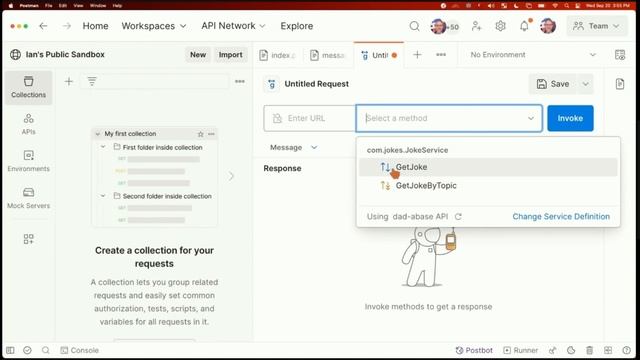The height and width of the screenshot is (360, 640).
Task: Open the configure sidebar apps icon
Action: 28,239
